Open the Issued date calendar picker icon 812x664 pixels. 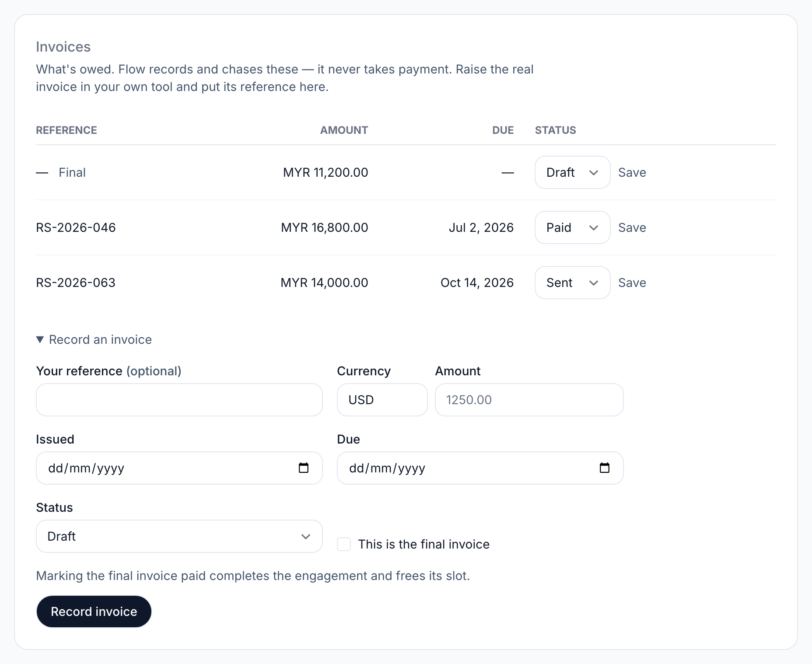tap(304, 468)
